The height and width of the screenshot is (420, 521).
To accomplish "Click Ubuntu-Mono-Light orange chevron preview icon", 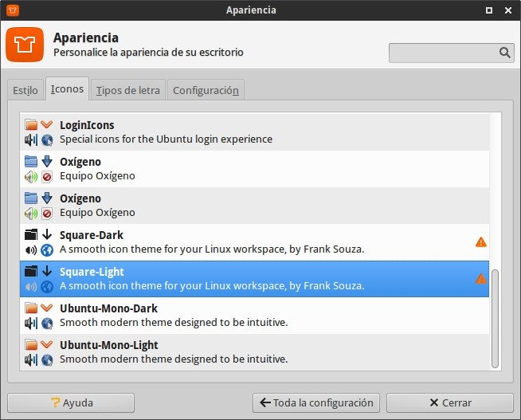I will (47, 344).
